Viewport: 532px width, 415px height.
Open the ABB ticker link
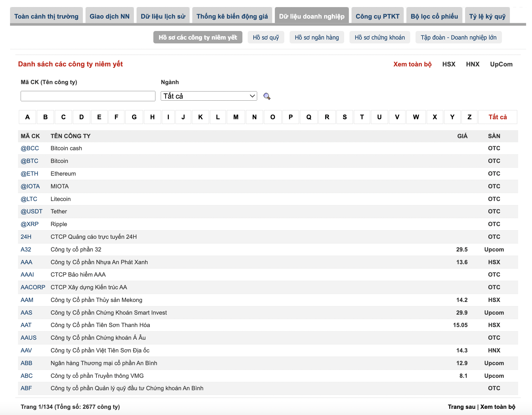pyautogui.click(x=27, y=363)
